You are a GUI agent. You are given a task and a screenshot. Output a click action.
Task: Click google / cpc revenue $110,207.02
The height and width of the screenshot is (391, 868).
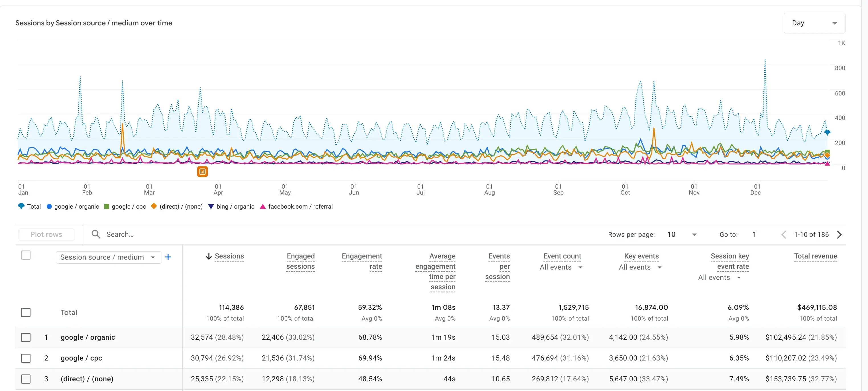click(785, 358)
